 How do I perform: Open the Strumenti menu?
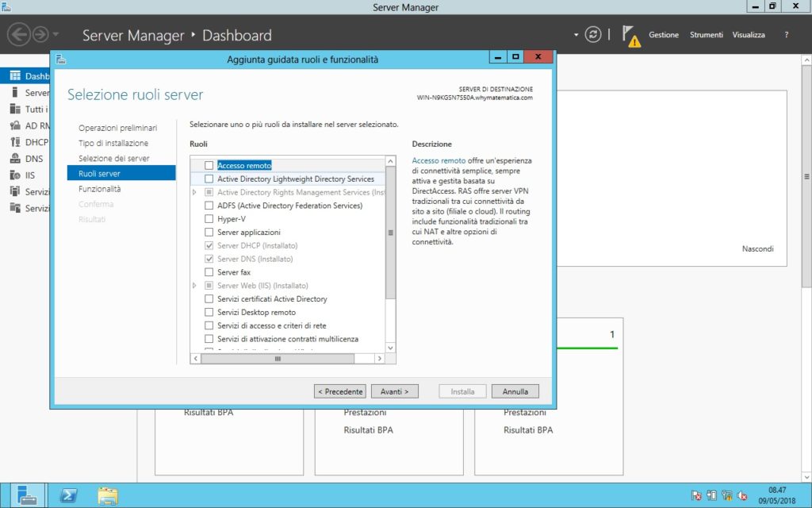click(x=706, y=35)
